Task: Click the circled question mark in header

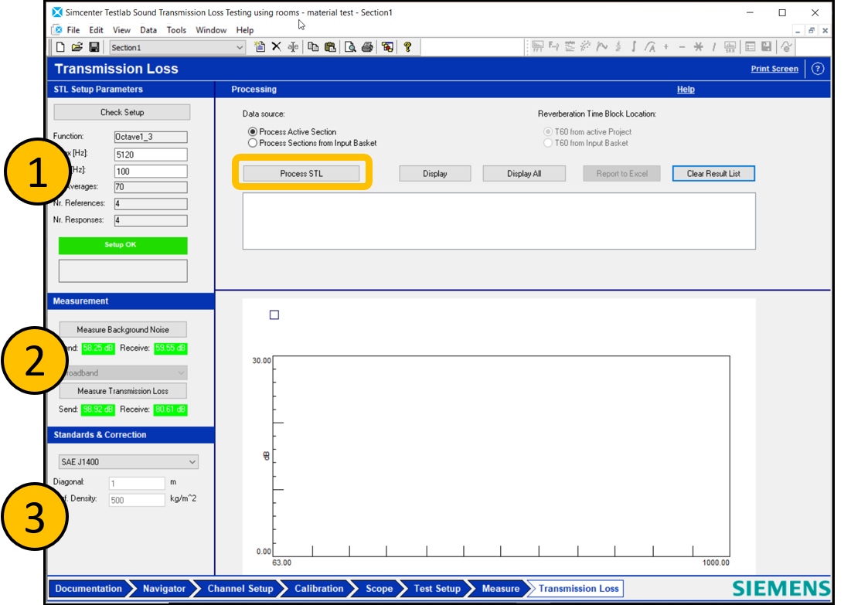Action: tap(818, 69)
